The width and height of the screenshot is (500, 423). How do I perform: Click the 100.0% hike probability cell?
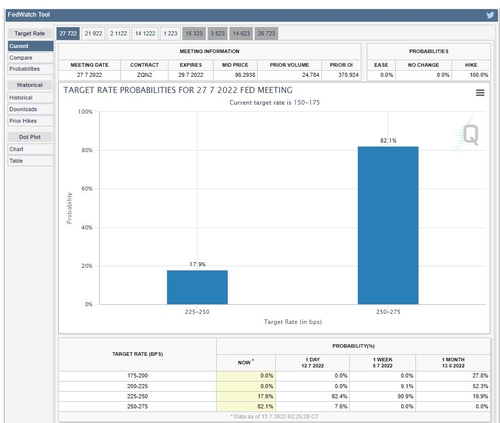[471, 75]
